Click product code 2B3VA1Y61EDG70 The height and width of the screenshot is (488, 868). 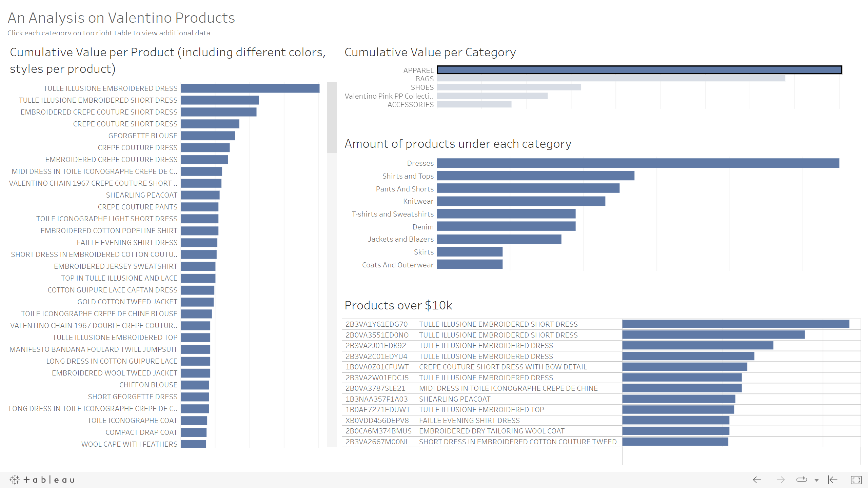click(376, 324)
